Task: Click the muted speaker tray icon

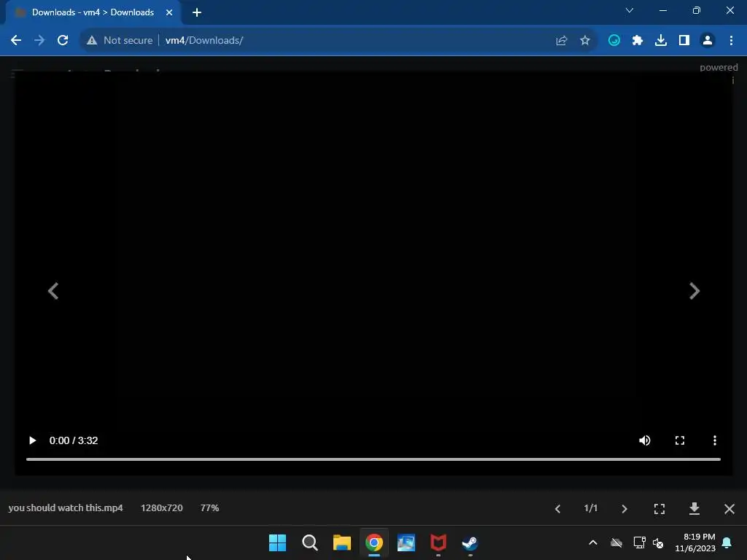Action: pyautogui.click(x=659, y=542)
